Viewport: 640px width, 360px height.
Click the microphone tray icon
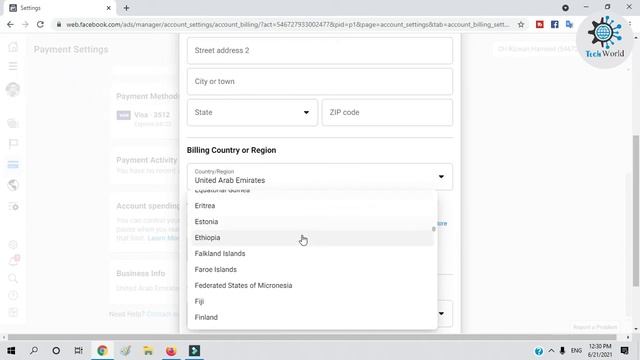click(x=562, y=351)
